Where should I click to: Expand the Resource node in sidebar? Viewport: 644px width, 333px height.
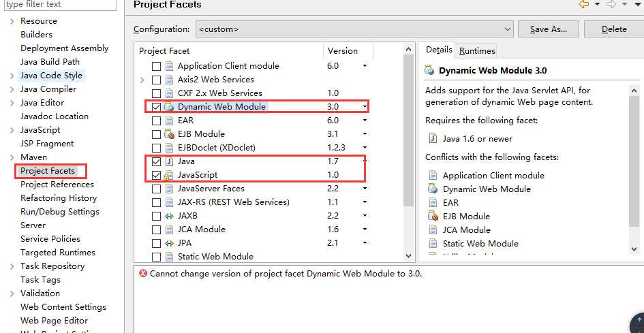pyautogui.click(x=12, y=21)
